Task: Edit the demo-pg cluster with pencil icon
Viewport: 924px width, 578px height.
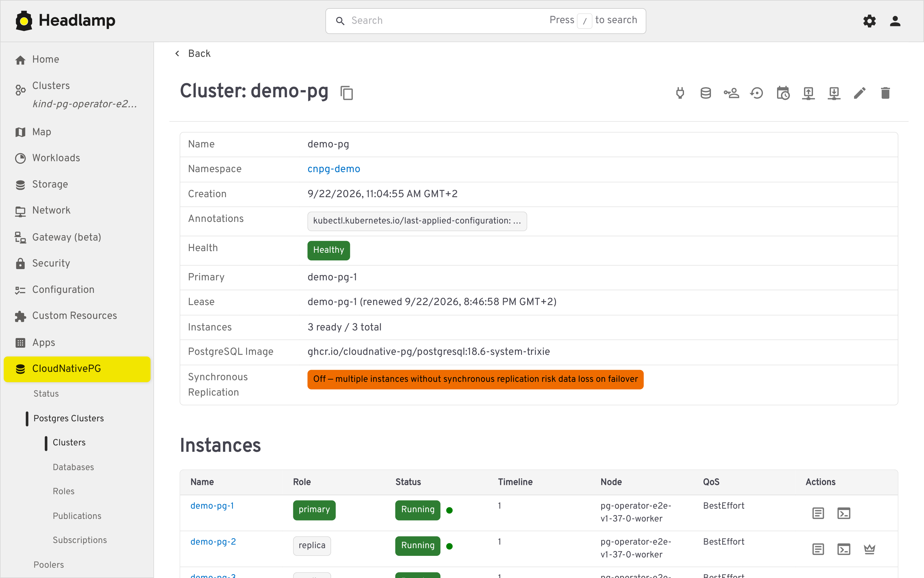Action: (x=860, y=93)
